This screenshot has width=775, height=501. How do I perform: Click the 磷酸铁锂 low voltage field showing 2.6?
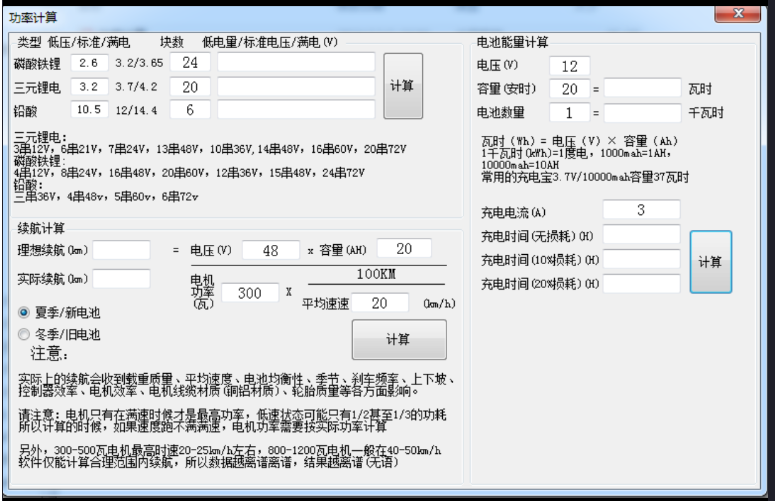pos(87,64)
